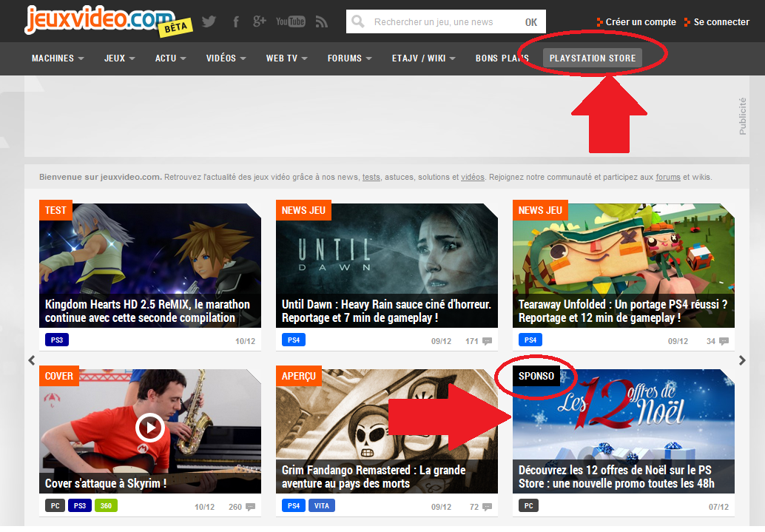
Task: Click the SPONSO label on Noël card
Action: pyautogui.click(x=536, y=377)
